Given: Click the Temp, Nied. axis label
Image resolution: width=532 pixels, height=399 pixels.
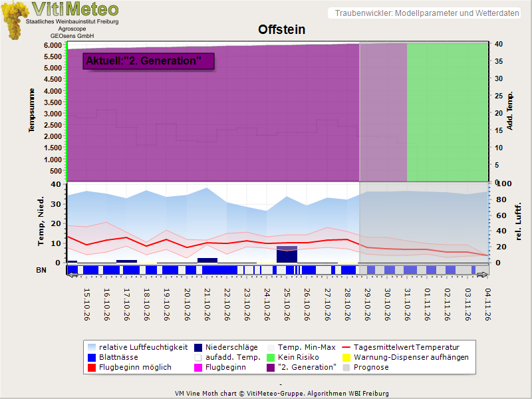Looking at the screenshot, I should (x=41, y=221).
